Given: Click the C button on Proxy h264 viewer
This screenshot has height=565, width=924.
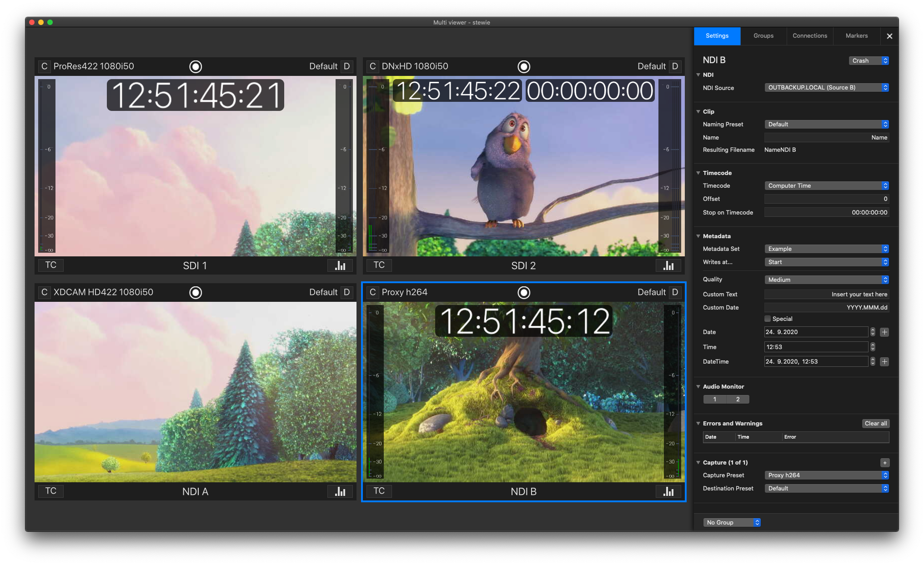Looking at the screenshot, I should [372, 292].
